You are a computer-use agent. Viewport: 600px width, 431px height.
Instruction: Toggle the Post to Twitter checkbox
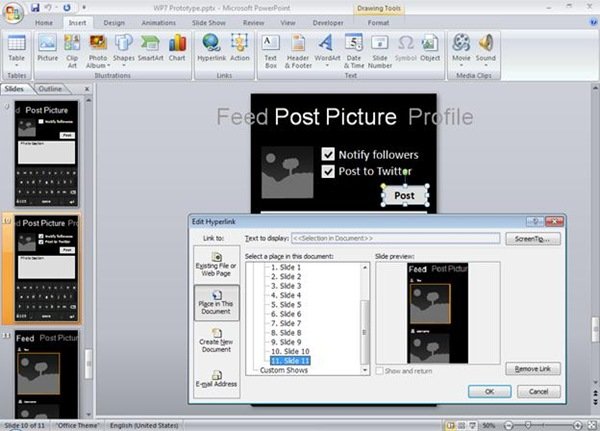(328, 171)
